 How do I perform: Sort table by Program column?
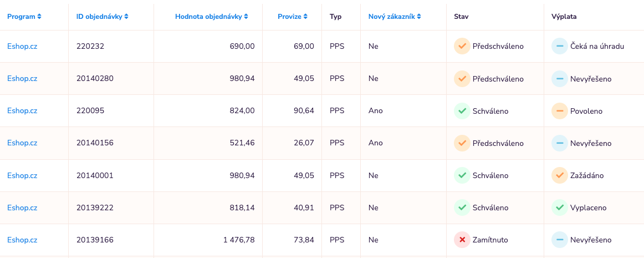24,17
